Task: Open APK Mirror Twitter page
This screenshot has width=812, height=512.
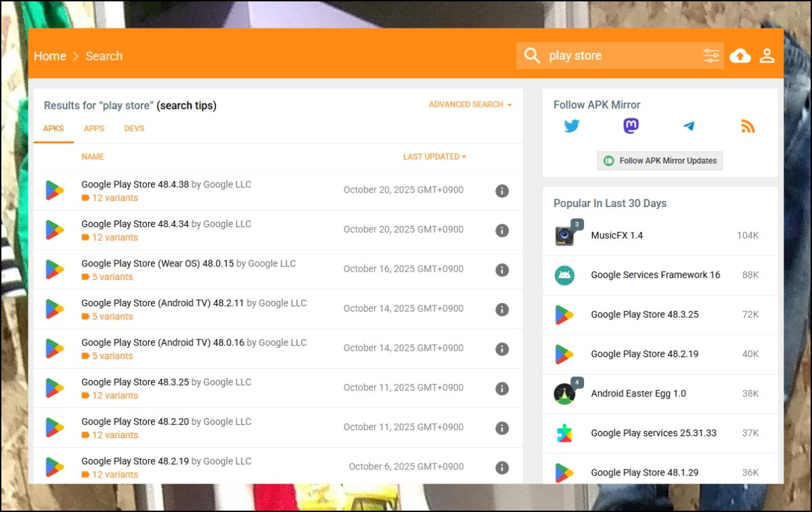Action: tap(572, 126)
